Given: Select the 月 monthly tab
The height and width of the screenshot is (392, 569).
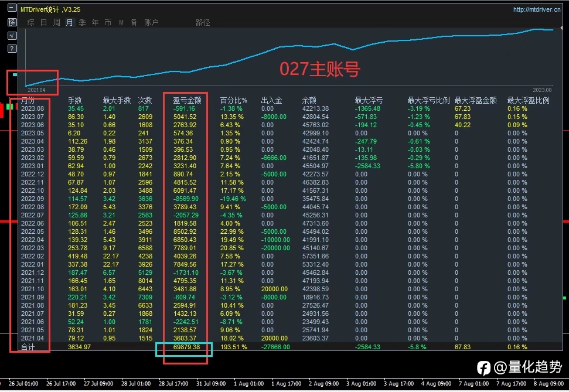Looking at the screenshot, I should tap(69, 22).
